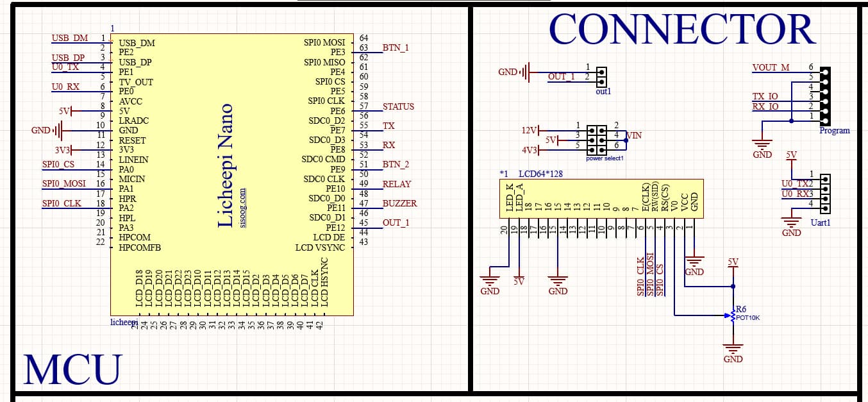Select the power select1 header
Screen dimensions: 868x402
[x=597, y=139]
